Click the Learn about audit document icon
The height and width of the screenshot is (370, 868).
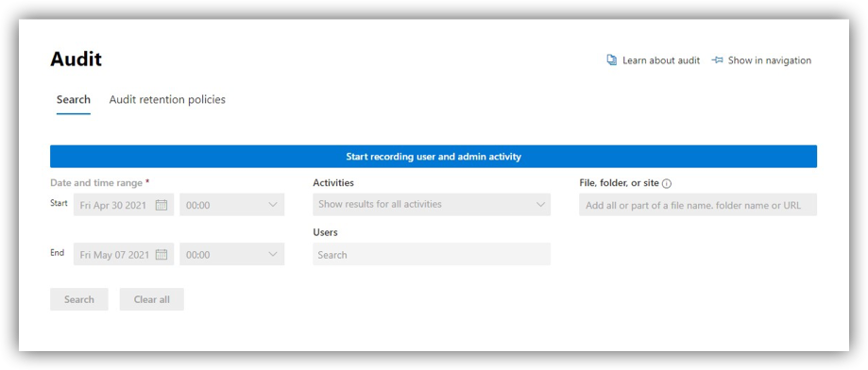pos(612,60)
